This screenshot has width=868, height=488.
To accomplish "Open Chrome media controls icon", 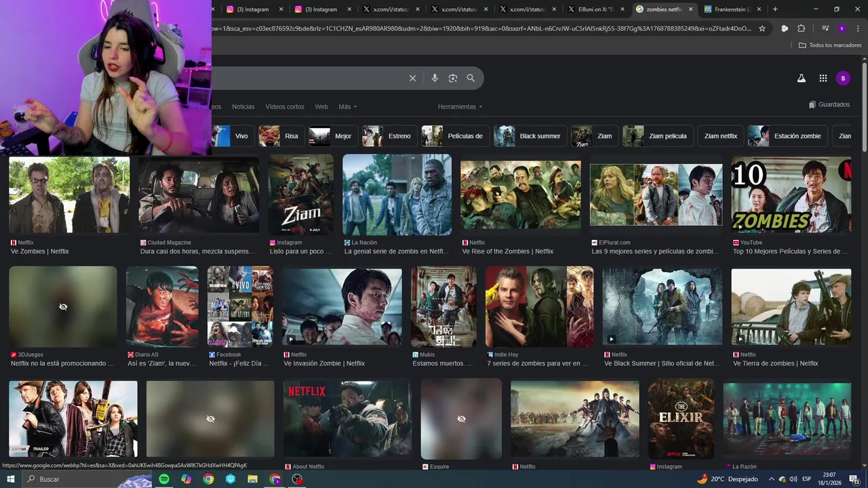I will [x=825, y=28].
